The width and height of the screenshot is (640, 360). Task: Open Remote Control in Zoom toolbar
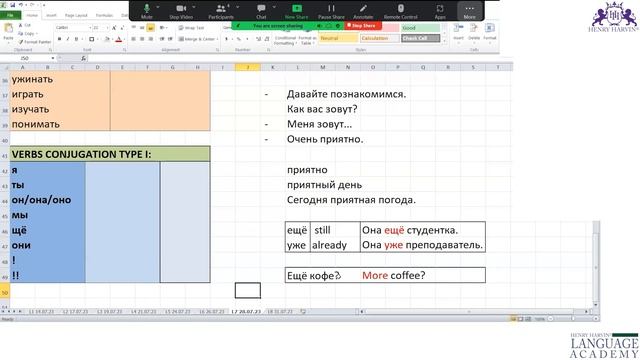coord(400,11)
